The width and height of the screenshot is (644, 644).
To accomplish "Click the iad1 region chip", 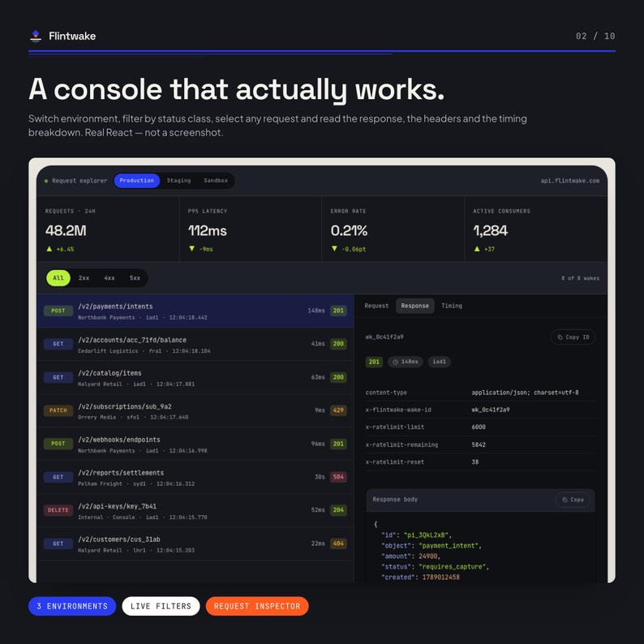I will 439,362.
